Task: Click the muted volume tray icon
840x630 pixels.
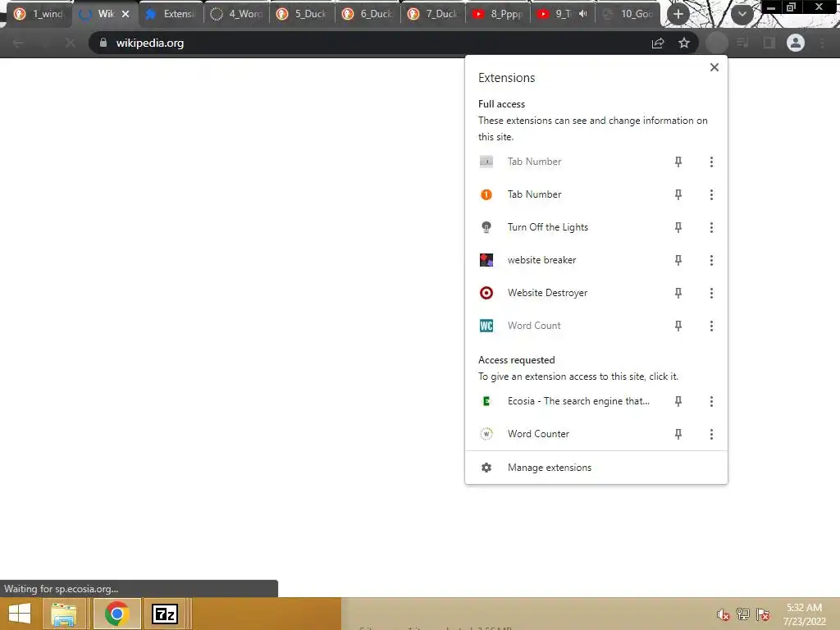Action: click(x=723, y=614)
